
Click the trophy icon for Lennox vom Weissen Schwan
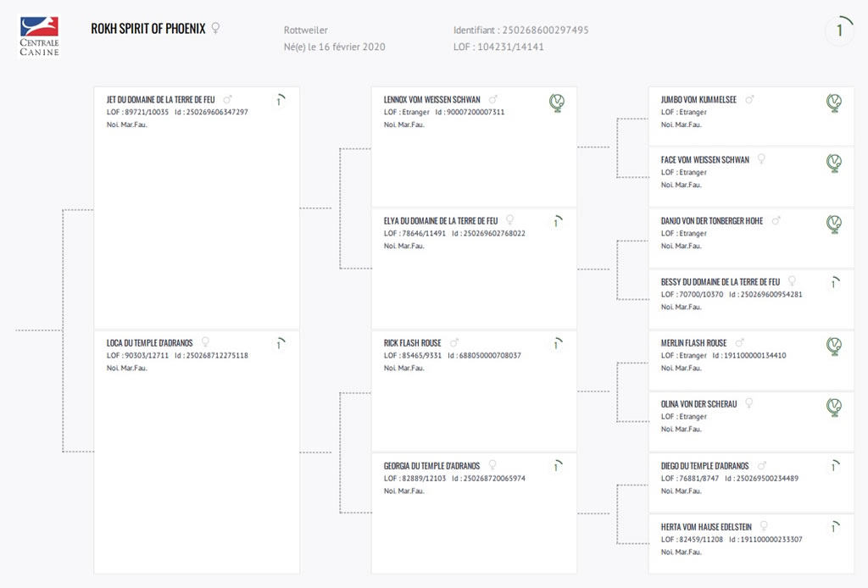tap(557, 103)
